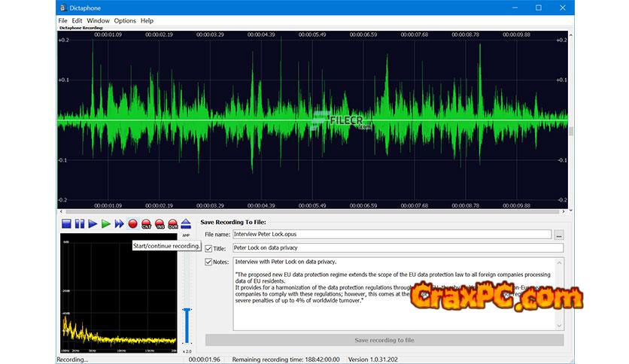This screenshot has width=629, height=364.
Task: Click the blue Play arrow icon
Action: [93, 223]
